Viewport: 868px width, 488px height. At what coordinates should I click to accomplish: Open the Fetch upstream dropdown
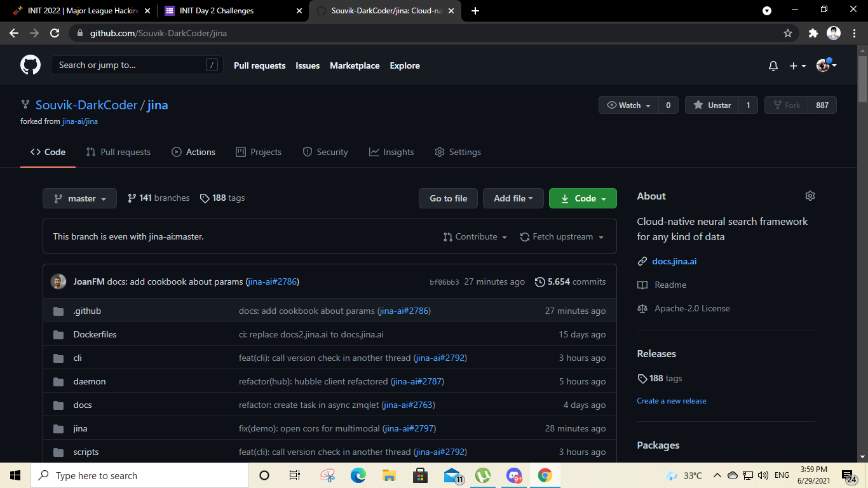562,236
